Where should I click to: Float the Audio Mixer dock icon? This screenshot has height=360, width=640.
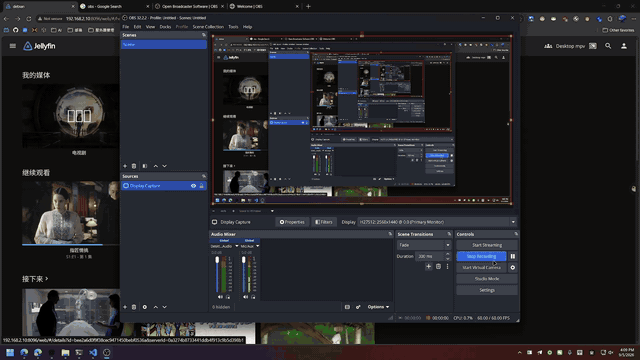pyautogui.click(x=390, y=234)
